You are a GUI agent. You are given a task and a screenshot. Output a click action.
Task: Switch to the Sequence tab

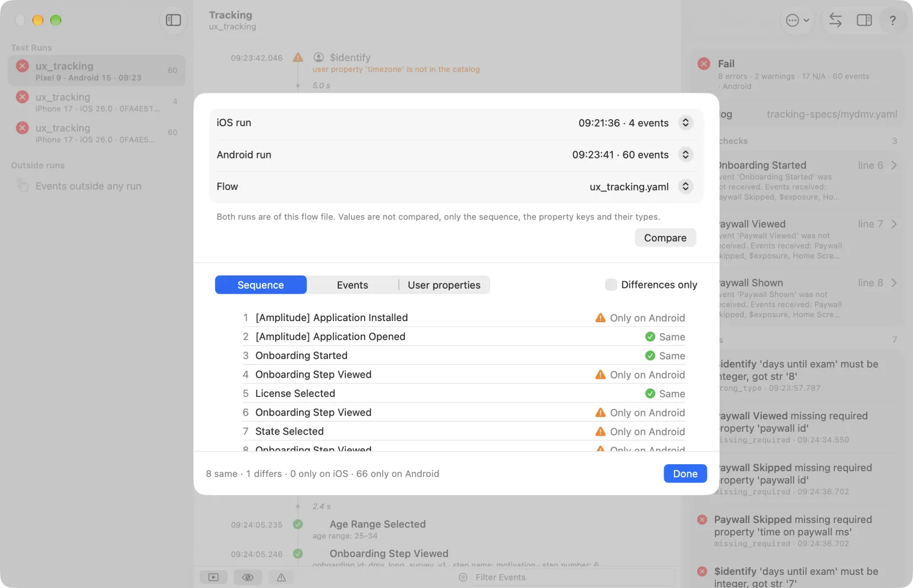pyautogui.click(x=261, y=285)
